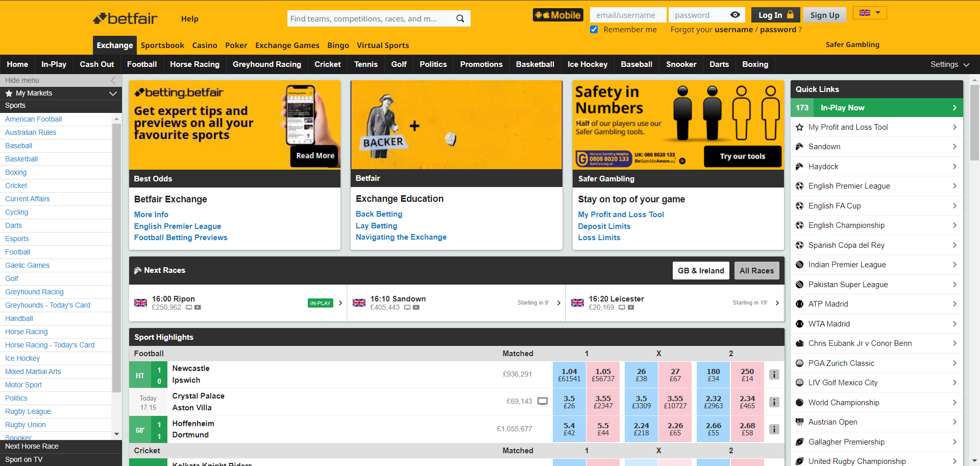Open Greyhound Racing in sidebar
Screen dimensions: 980x466
pos(34,292)
